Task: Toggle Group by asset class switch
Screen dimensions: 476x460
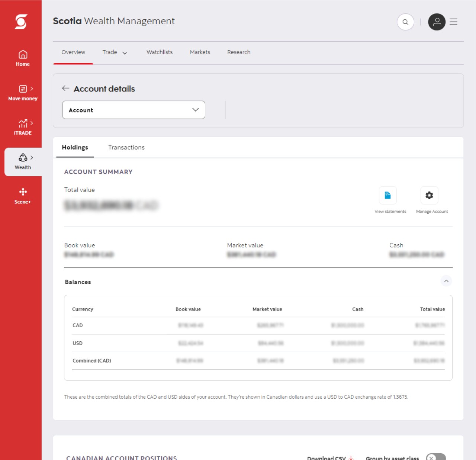Action: (436, 457)
